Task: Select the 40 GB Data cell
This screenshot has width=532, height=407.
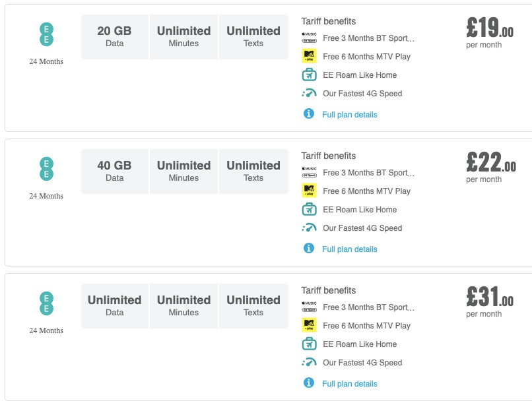Action: point(114,171)
